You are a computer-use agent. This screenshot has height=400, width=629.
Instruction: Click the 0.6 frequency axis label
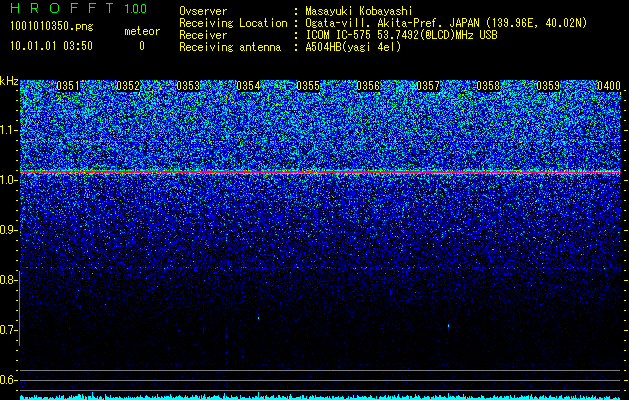point(8,380)
